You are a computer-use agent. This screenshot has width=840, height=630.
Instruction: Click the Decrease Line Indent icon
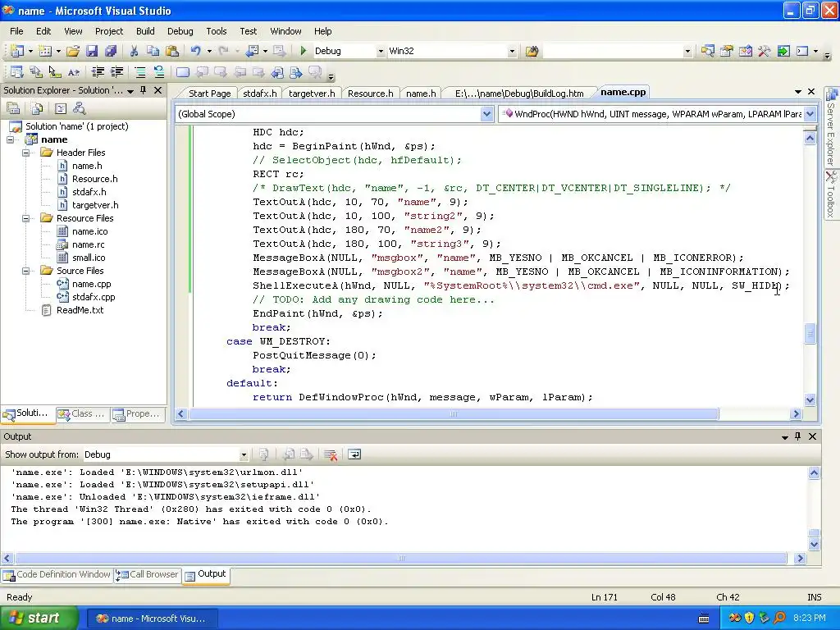[x=98, y=72]
